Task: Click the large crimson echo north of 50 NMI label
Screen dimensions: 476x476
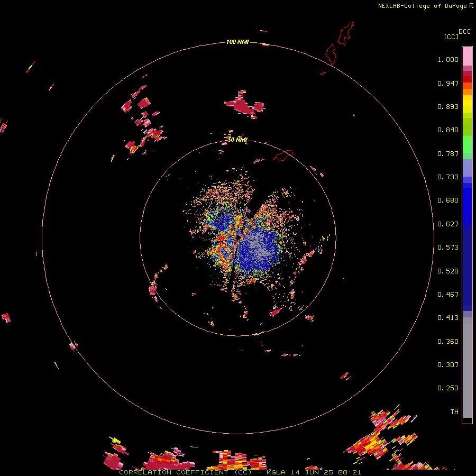Action: tap(244, 105)
